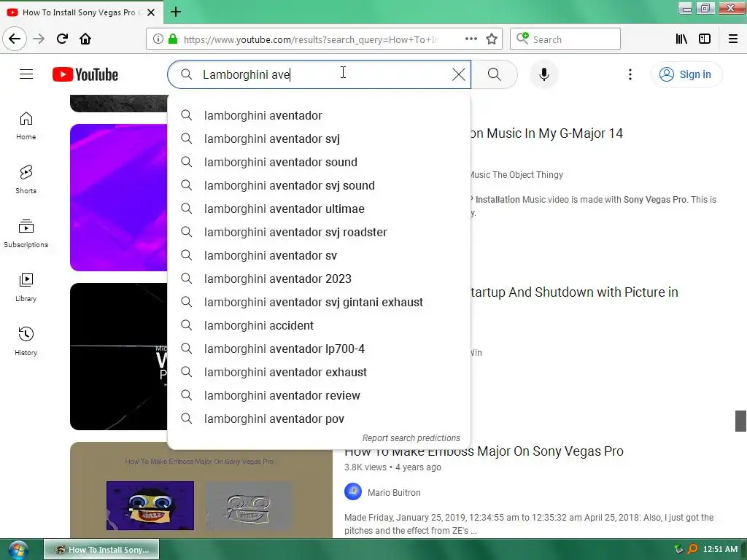Select suggestion lamborghini accident
Viewport: 747px width, 560px height.
[x=319, y=325]
